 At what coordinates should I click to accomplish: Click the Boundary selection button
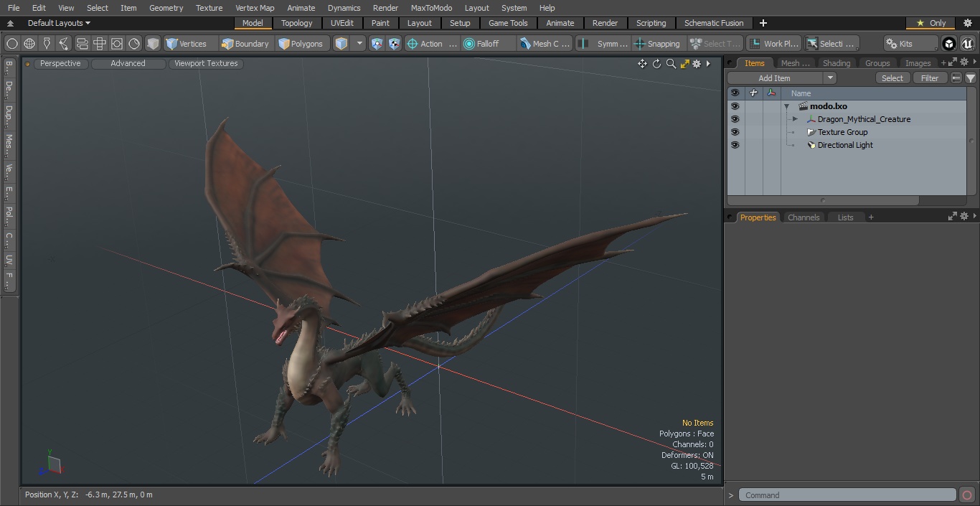245,44
